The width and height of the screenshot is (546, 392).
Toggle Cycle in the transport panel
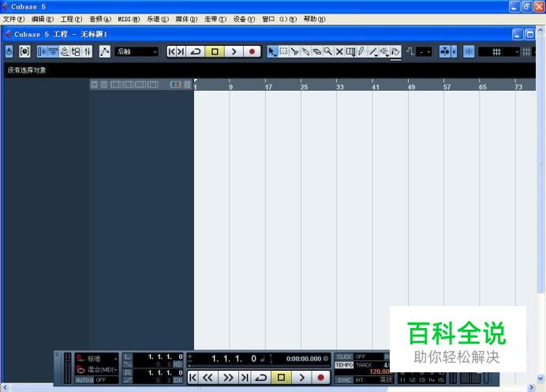click(261, 377)
